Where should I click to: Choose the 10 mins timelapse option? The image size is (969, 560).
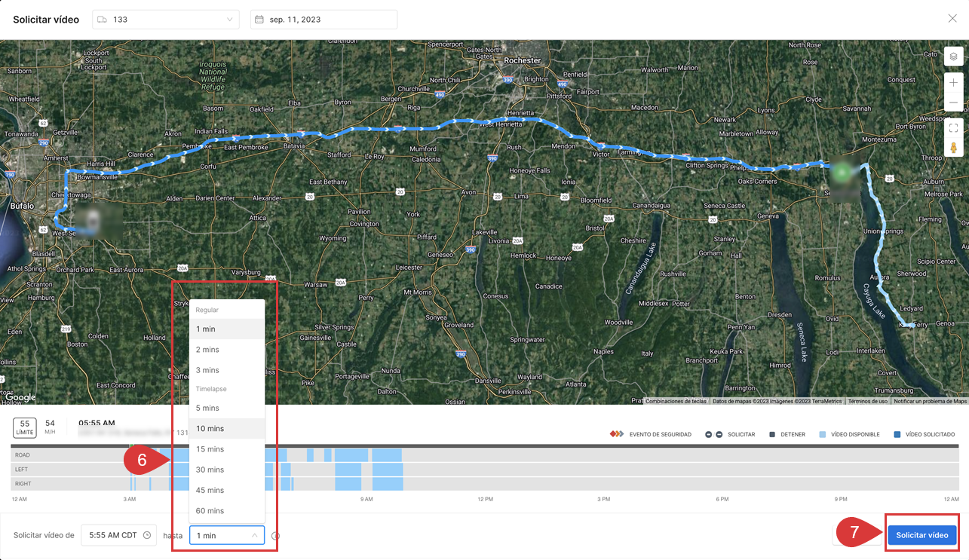[x=210, y=429]
